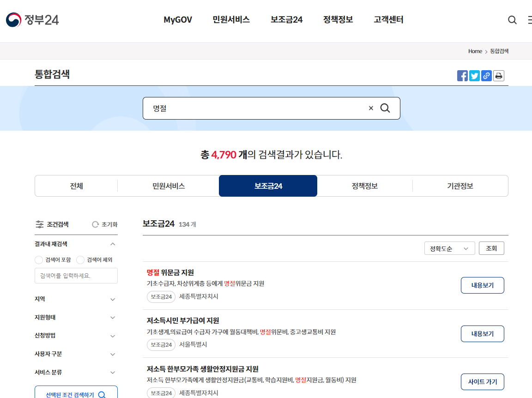Screen dimensions: 532x398
Task: Expand the 지역 filter section
Action: pos(113,299)
